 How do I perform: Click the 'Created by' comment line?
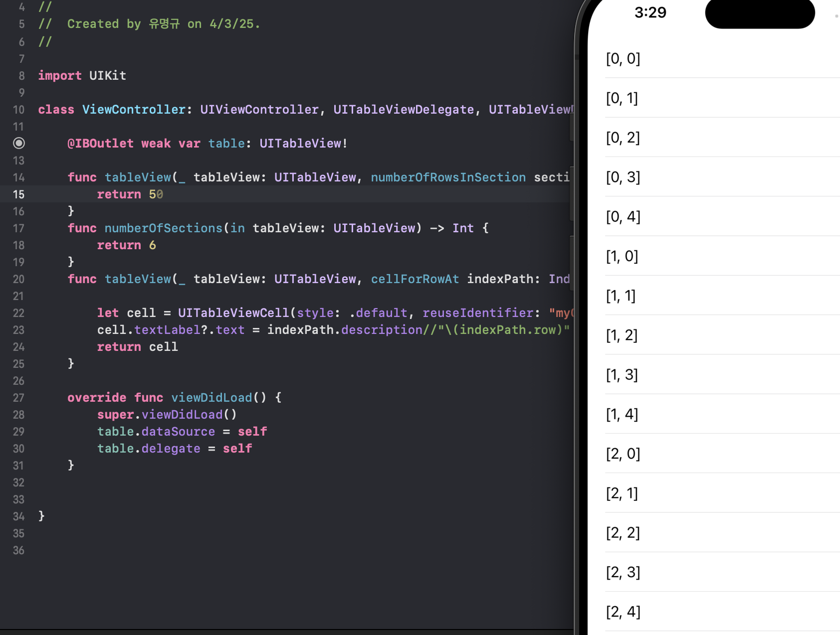coord(149,24)
